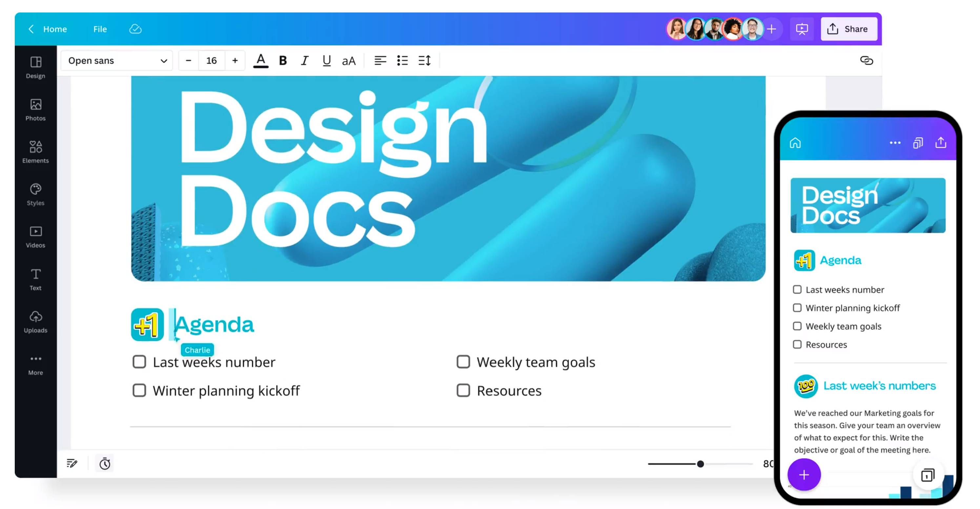Click the timer icon at the bottom
Viewport: 980px width, 509px height.
click(x=105, y=463)
